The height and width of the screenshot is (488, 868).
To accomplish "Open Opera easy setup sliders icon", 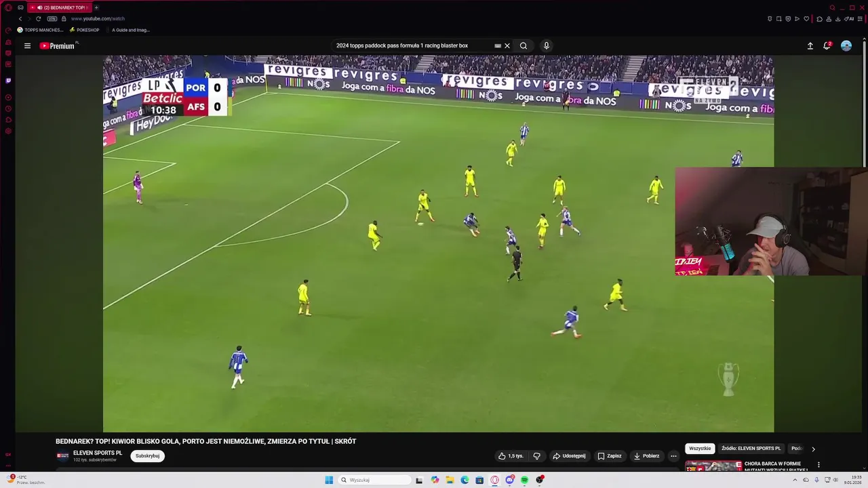I will point(861,19).
